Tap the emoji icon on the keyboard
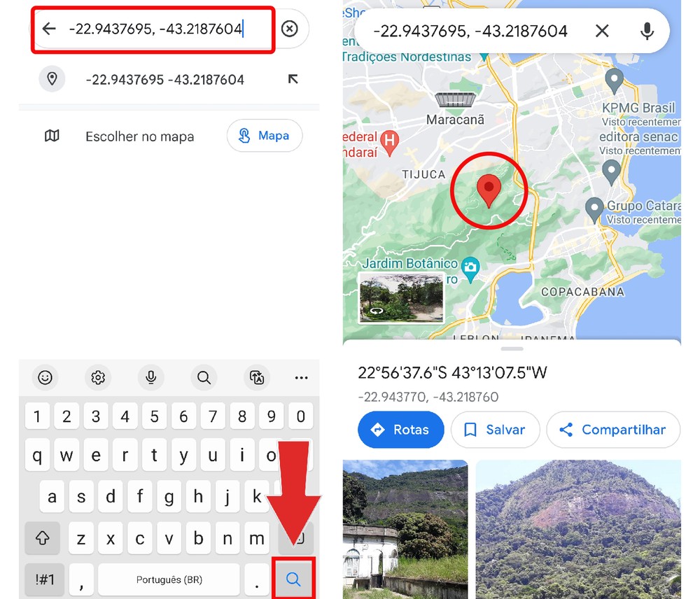The width and height of the screenshot is (700, 599). tap(45, 378)
